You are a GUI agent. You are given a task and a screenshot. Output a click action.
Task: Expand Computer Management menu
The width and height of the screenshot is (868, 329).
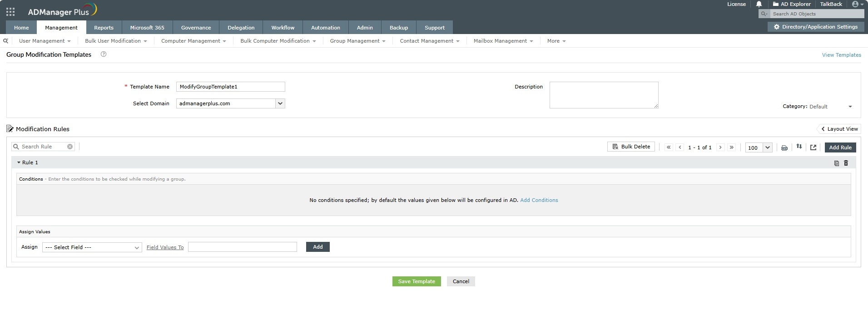point(193,41)
